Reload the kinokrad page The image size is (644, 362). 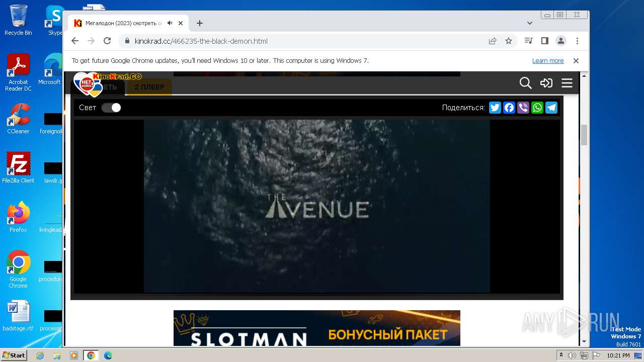[107, 41]
